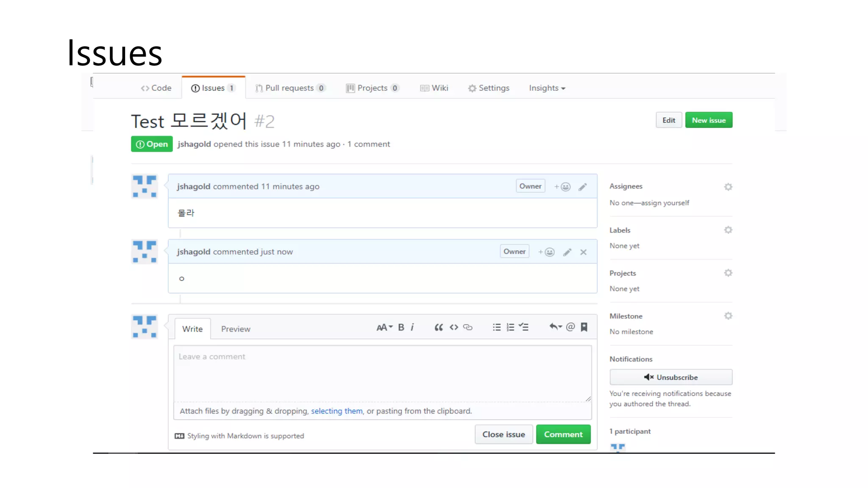
Task: Open the saved reply arrow dropdown
Action: point(555,327)
